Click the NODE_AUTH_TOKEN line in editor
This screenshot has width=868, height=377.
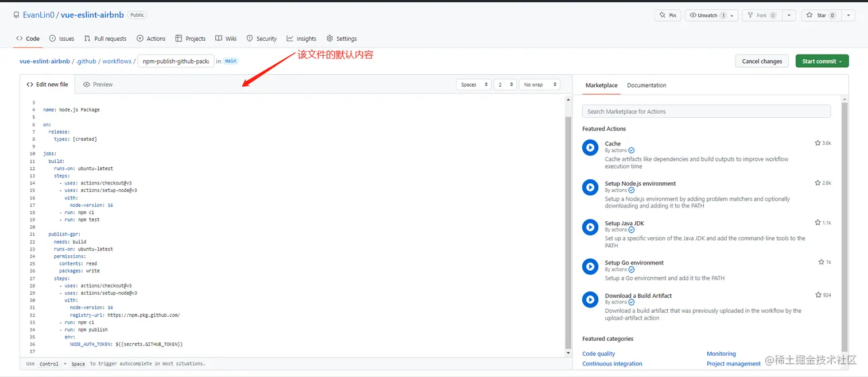coord(126,344)
